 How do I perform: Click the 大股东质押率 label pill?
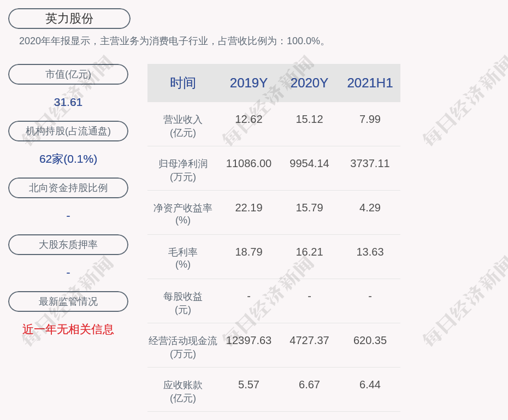(68, 245)
